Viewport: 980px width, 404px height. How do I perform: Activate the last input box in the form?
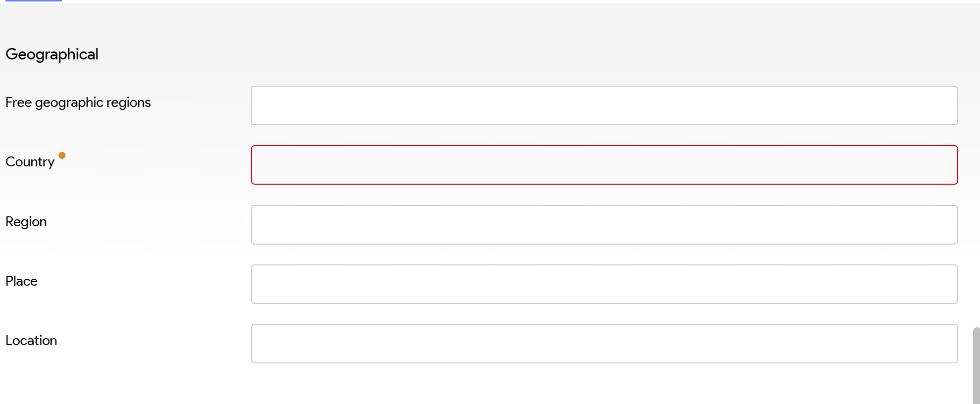click(604, 344)
